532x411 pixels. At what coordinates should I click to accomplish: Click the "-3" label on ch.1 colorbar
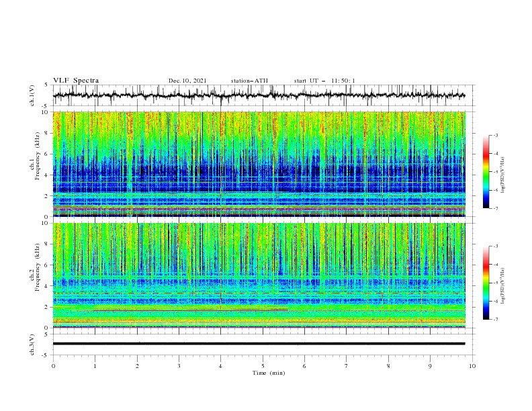tap(496, 135)
